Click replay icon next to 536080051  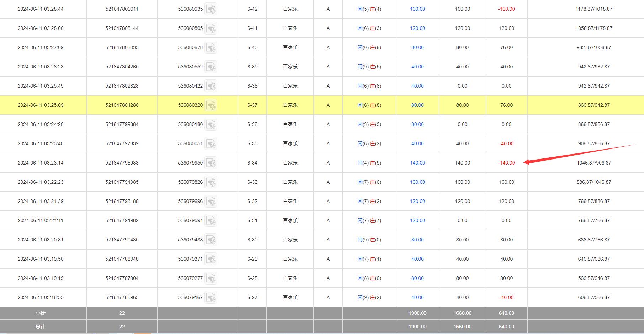click(x=211, y=144)
